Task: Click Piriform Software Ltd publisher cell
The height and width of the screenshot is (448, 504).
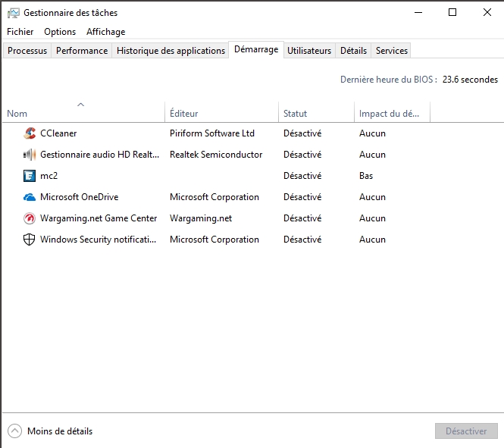Action: pyautogui.click(x=212, y=133)
